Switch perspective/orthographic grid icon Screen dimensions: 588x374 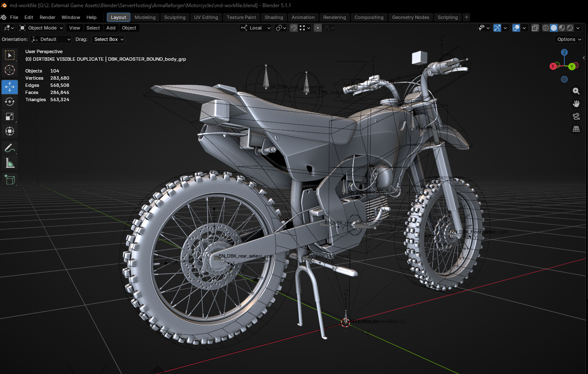576,129
